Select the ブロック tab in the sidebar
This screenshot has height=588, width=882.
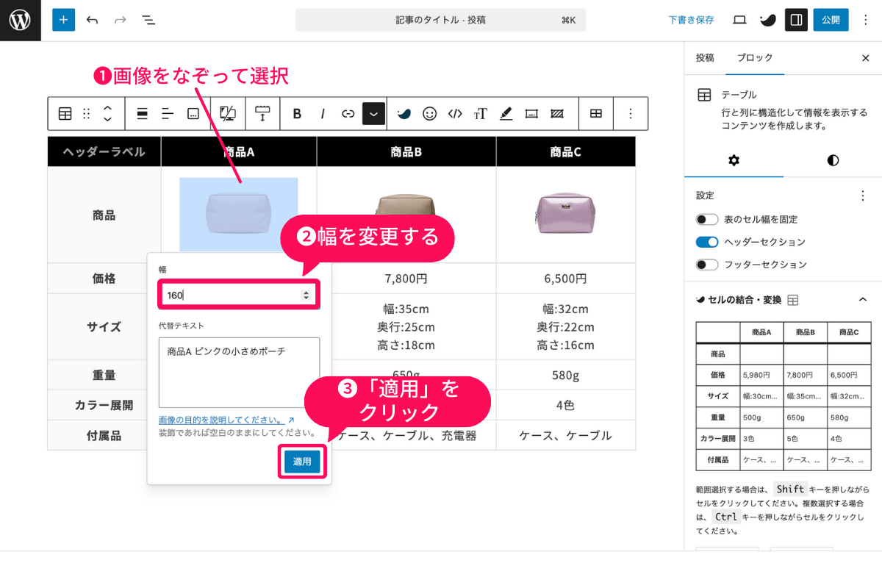click(755, 57)
